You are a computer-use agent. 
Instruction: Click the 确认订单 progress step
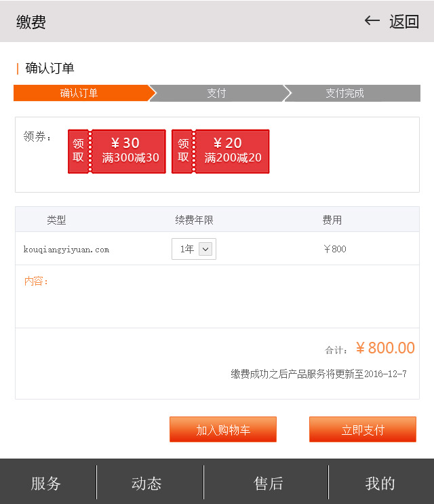point(79,94)
